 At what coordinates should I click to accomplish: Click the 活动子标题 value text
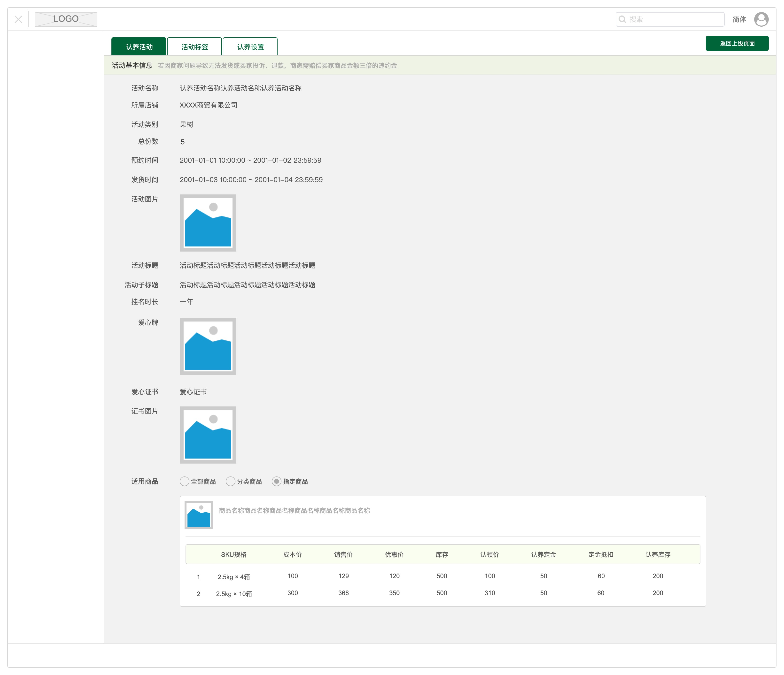pos(247,285)
